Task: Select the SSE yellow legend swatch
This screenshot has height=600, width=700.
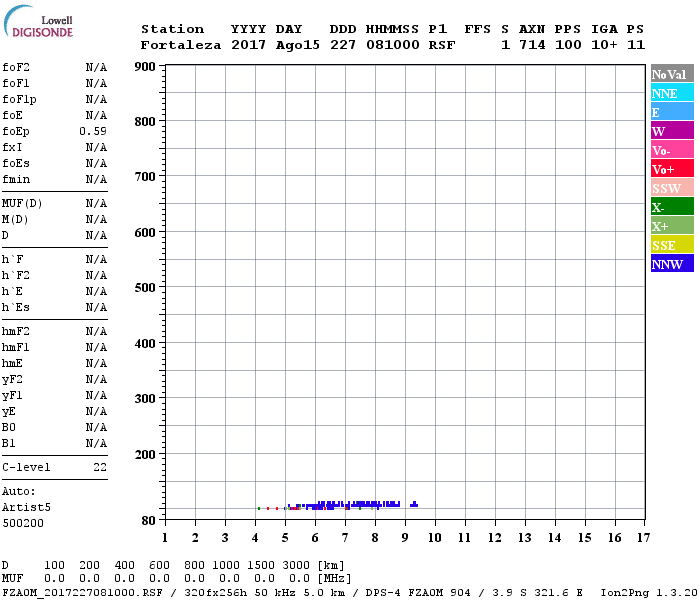Action: point(672,245)
